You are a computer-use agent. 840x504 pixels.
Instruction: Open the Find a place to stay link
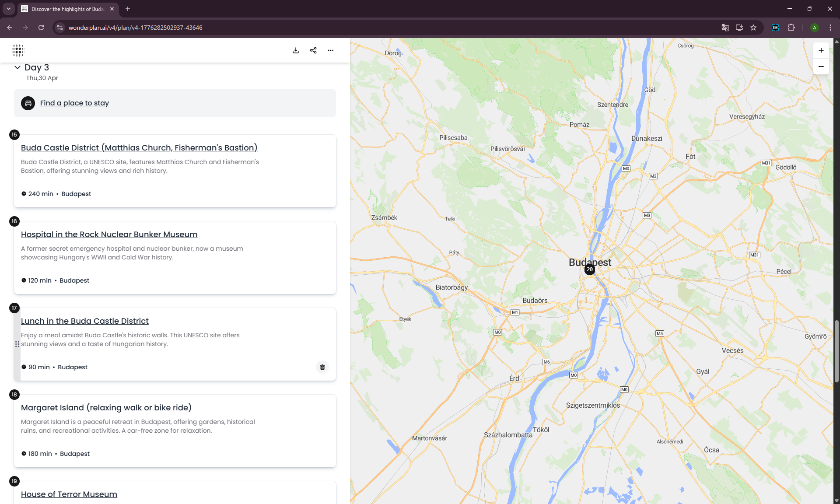point(74,103)
